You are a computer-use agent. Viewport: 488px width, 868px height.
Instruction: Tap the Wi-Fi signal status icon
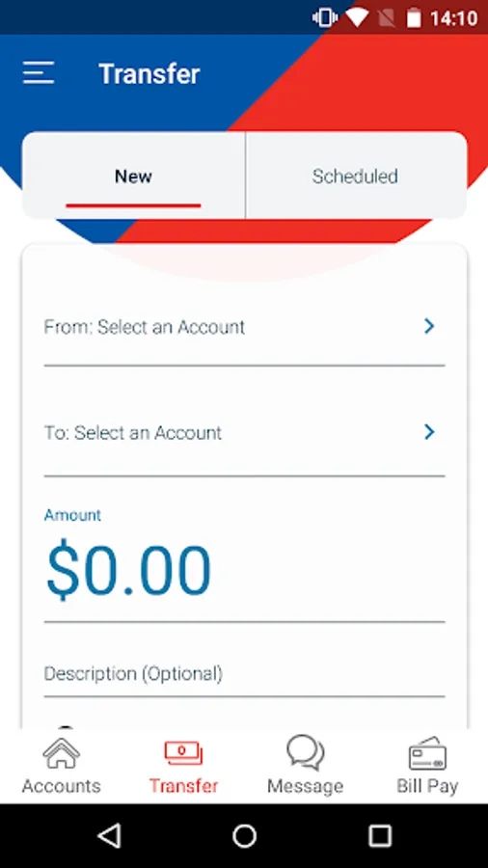pos(357,17)
